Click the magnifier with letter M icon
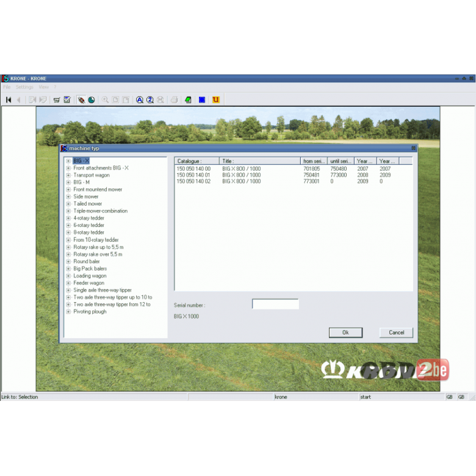This screenshot has width=476, height=476. 160,99
